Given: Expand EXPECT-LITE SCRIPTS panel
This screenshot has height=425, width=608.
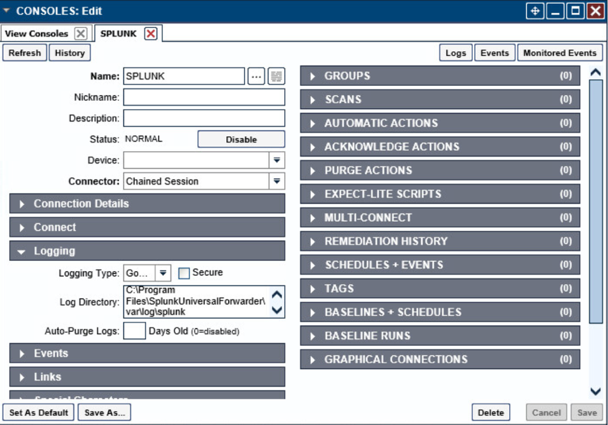Looking at the screenshot, I should tap(440, 194).
